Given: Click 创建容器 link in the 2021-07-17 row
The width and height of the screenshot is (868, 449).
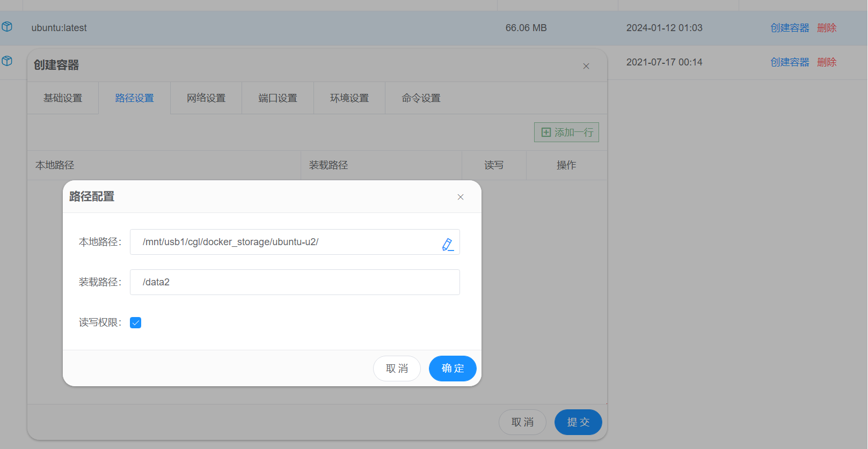Looking at the screenshot, I should pos(790,62).
